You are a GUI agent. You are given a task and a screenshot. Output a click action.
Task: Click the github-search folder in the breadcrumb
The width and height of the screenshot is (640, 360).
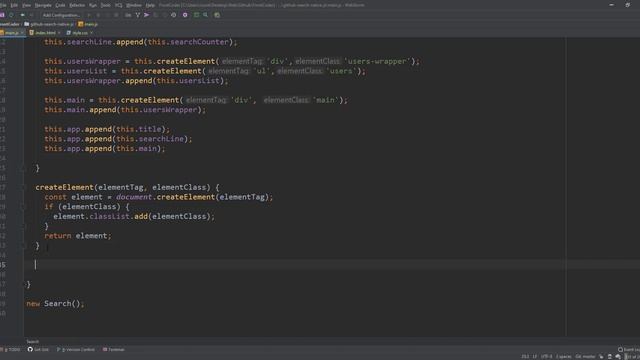(49, 24)
